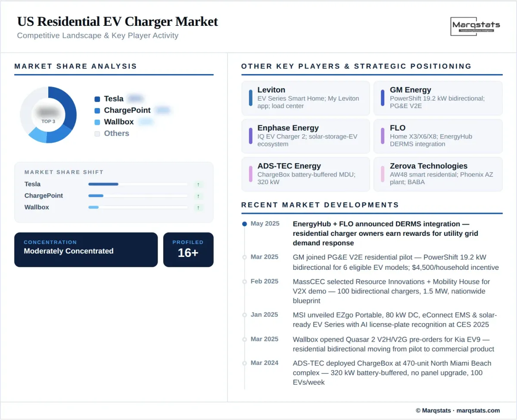Switch to Other Key Players section
This screenshot has height=420, width=517.
click(x=356, y=66)
